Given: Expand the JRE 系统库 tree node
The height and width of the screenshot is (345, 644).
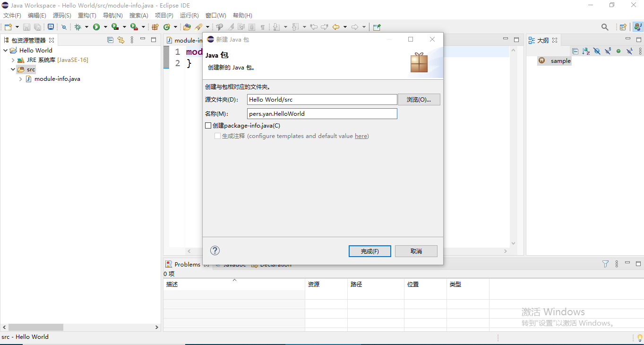Looking at the screenshot, I should 13,60.
